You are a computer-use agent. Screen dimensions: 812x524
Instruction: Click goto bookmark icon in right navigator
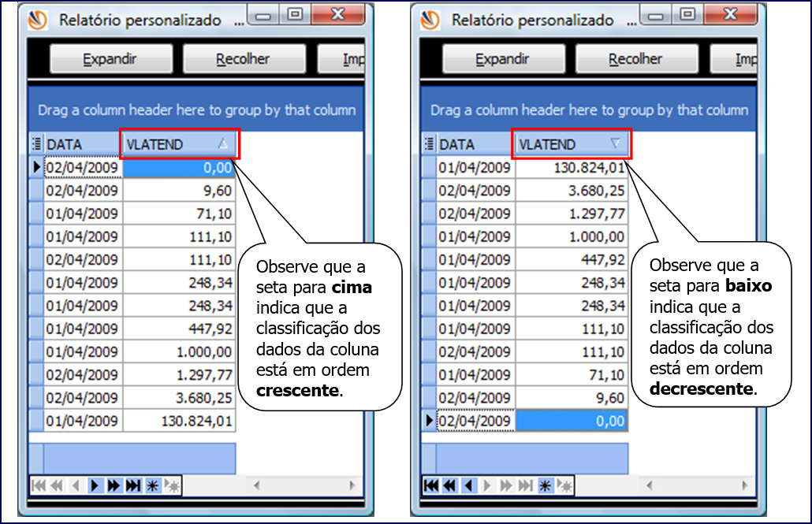coord(564,485)
